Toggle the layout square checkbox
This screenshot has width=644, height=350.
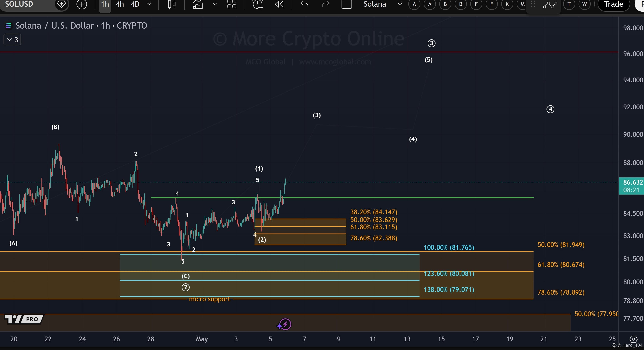(x=347, y=4)
